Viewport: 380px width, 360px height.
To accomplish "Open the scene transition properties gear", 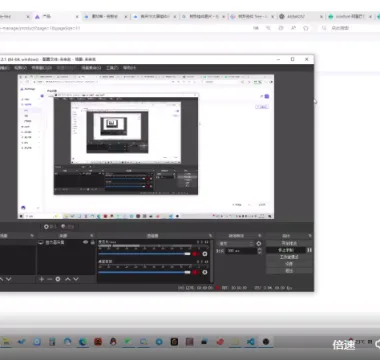I will click(259, 244).
